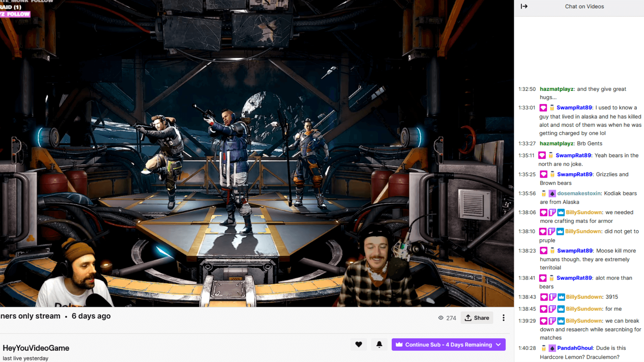Click the 1:38:43 timestamp

click(x=527, y=297)
